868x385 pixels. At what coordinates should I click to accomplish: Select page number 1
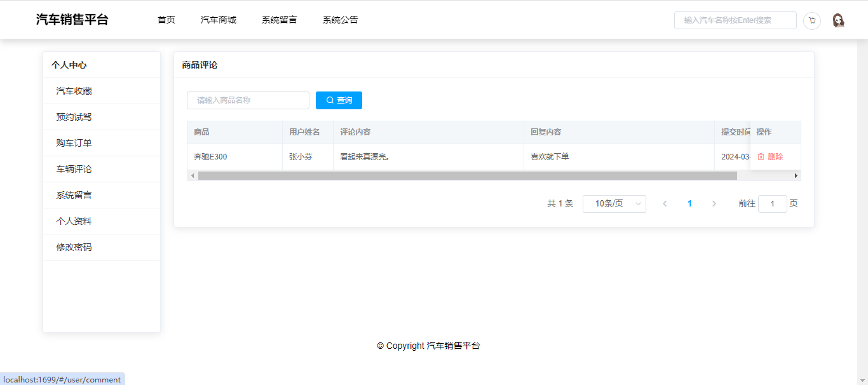pyautogui.click(x=689, y=204)
